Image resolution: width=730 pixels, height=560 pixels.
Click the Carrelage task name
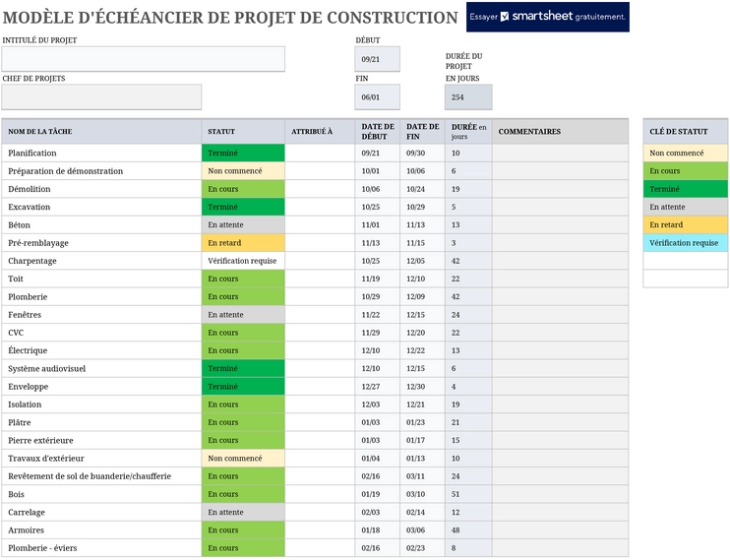[x=27, y=512]
